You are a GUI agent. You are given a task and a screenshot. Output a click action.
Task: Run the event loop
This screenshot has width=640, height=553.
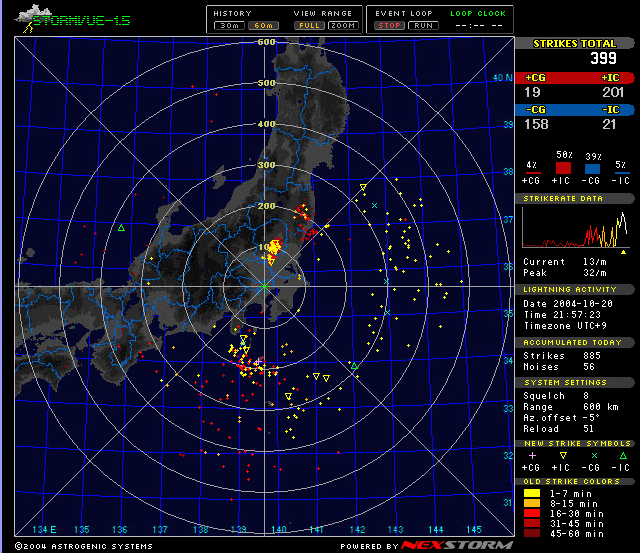pos(423,26)
